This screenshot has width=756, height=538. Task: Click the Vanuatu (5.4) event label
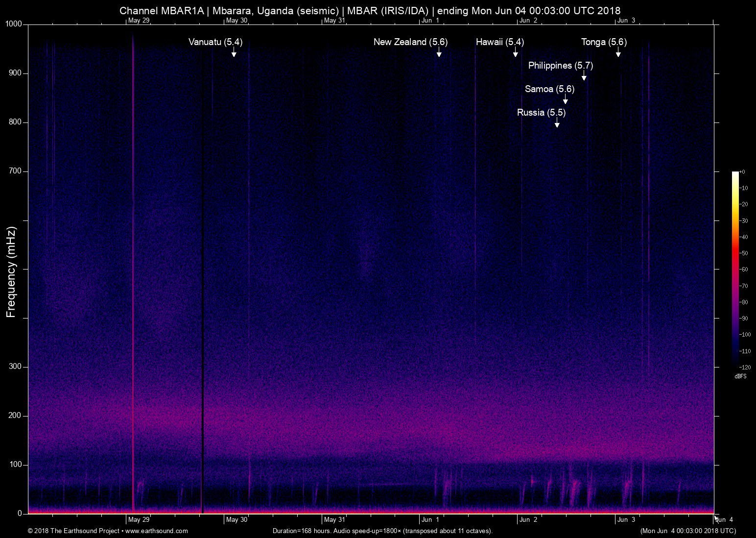pos(215,42)
